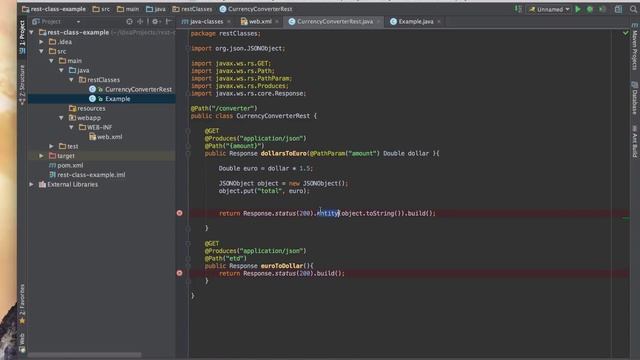Click the Project panel horizontal scrollbar
640x360 pixels.
pyautogui.click(x=85, y=355)
